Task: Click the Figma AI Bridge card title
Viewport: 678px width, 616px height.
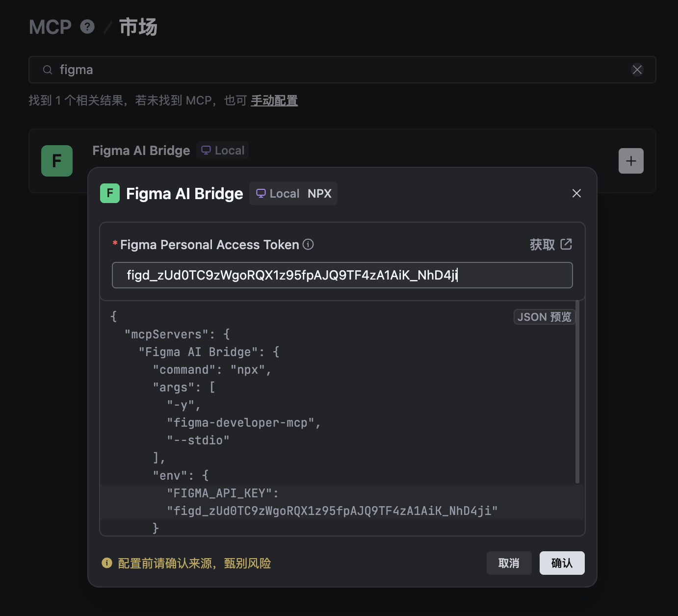Action: 141,150
